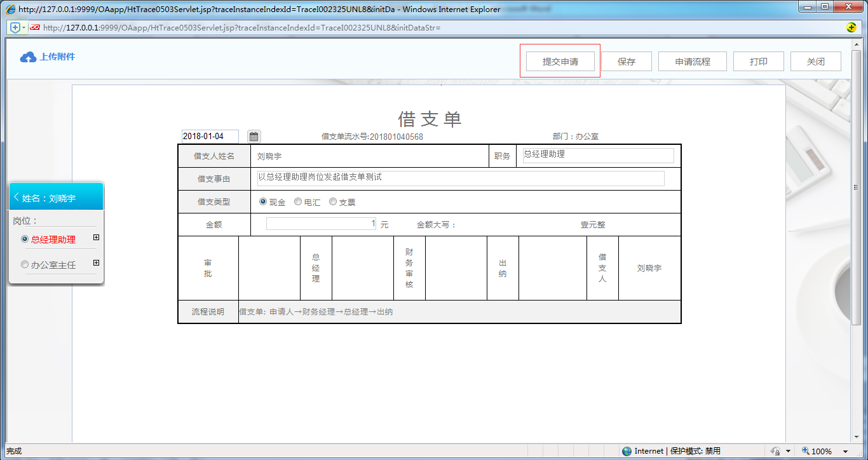Click inside the 金额 amount input field
Viewport: 868px width, 460px height.
pos(321,224)
